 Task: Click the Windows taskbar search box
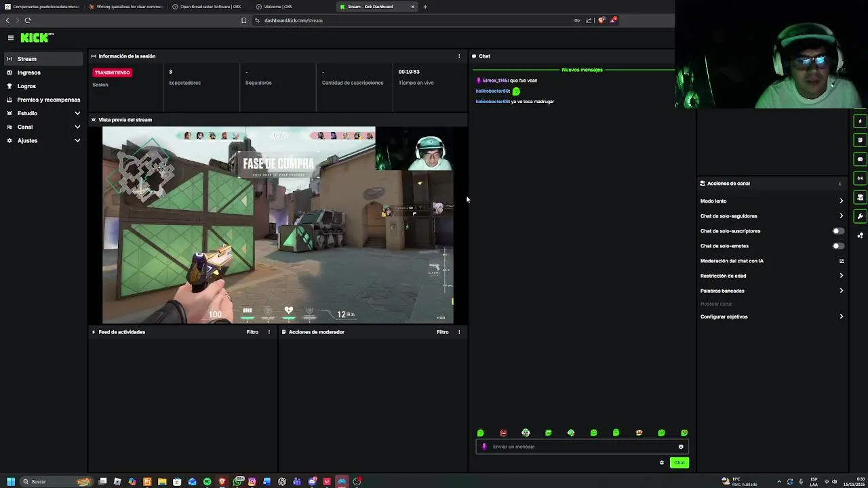tap(56, 482)
